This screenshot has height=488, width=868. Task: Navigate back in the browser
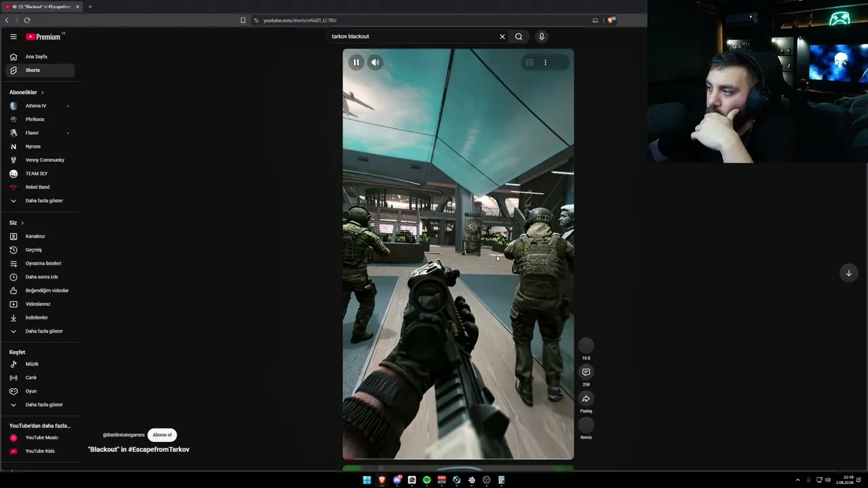[7, 20]
